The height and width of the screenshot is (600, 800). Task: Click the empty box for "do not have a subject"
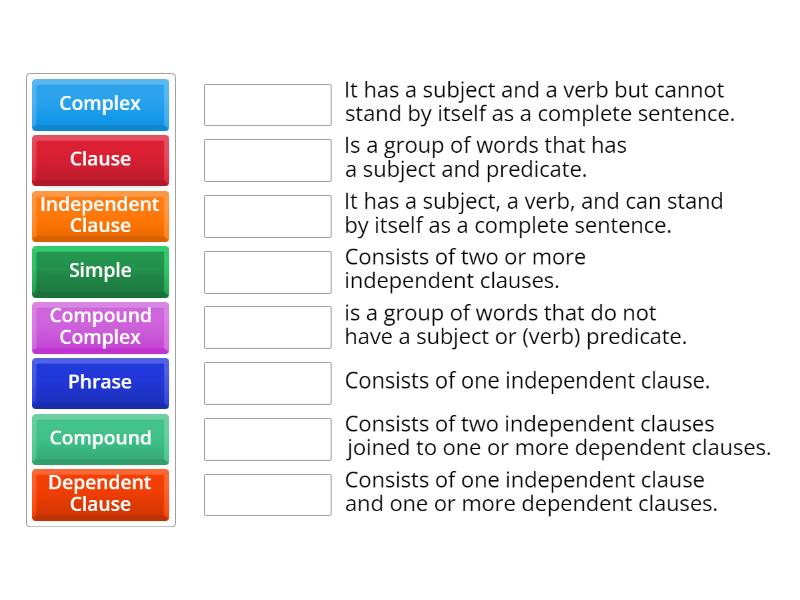click(267, 327)
